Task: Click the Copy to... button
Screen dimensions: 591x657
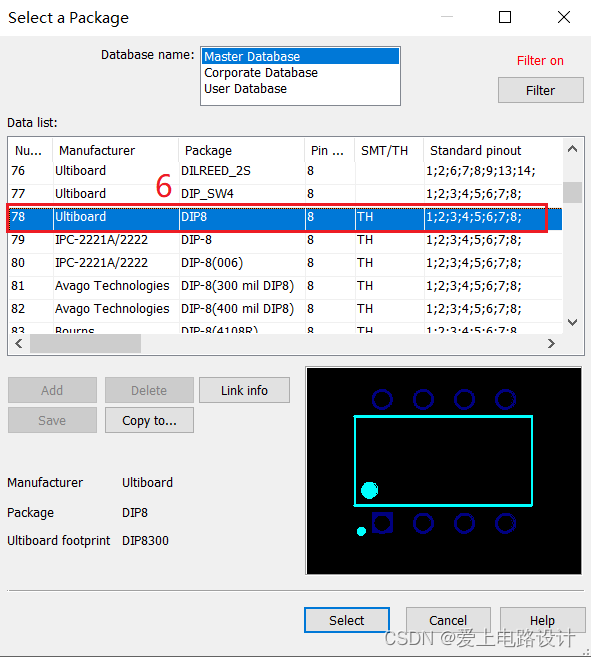Action: (149, 420)
